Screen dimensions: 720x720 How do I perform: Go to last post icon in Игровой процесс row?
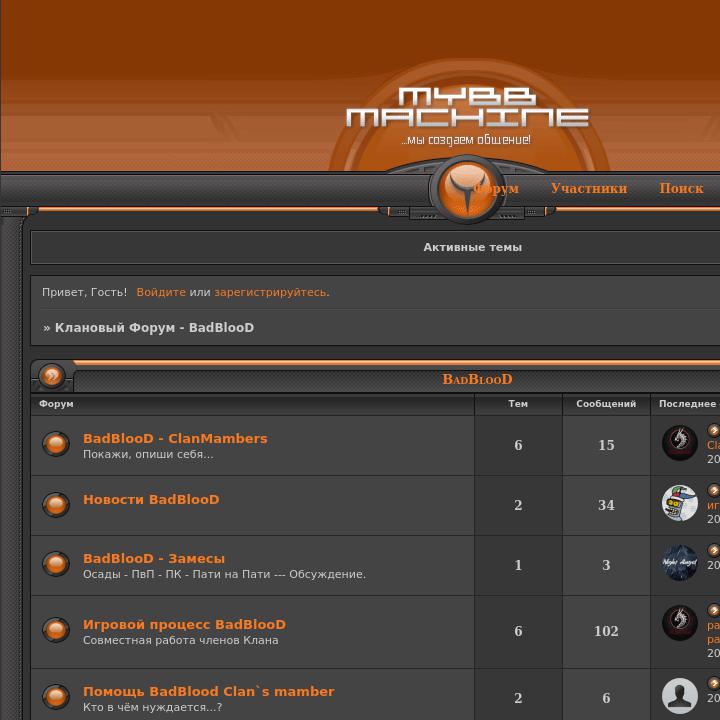pyautogui.click(x=714, y=610)
